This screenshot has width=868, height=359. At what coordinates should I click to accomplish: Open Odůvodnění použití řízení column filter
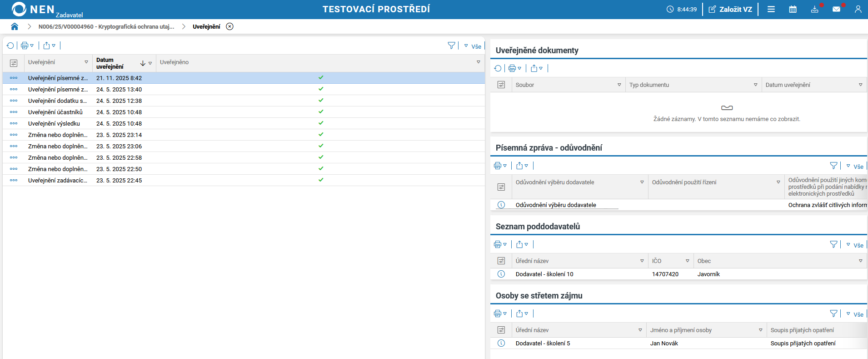778,182
